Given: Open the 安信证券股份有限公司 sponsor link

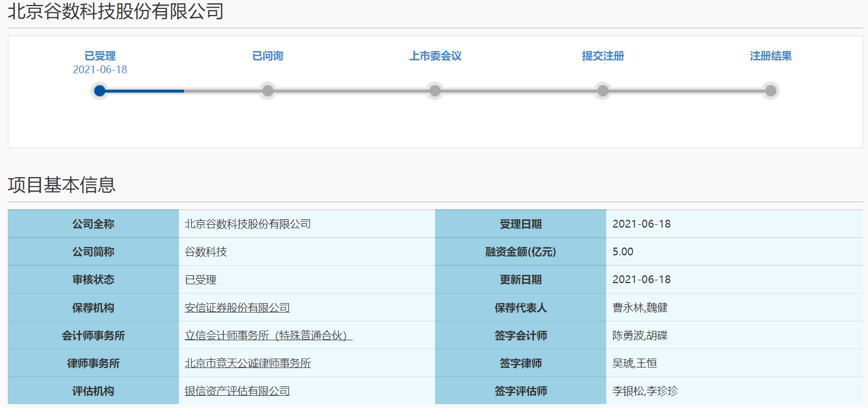Looking at the screenshot, I should [238, 308].
